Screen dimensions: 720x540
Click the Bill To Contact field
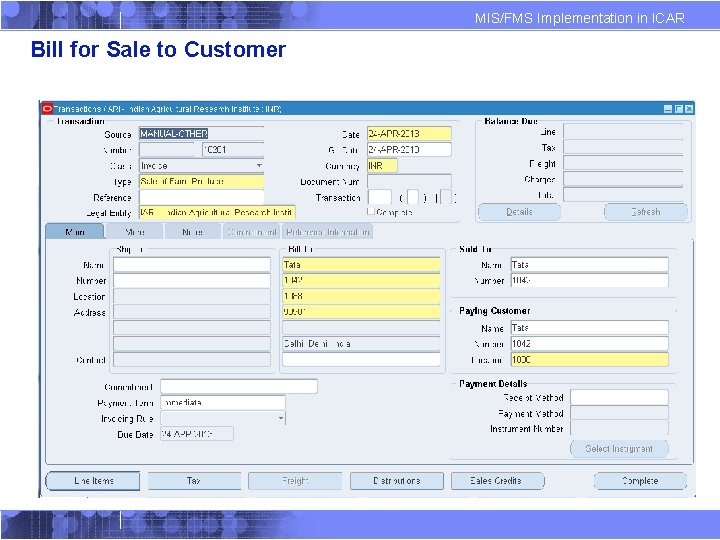click(x=361, y=360)
